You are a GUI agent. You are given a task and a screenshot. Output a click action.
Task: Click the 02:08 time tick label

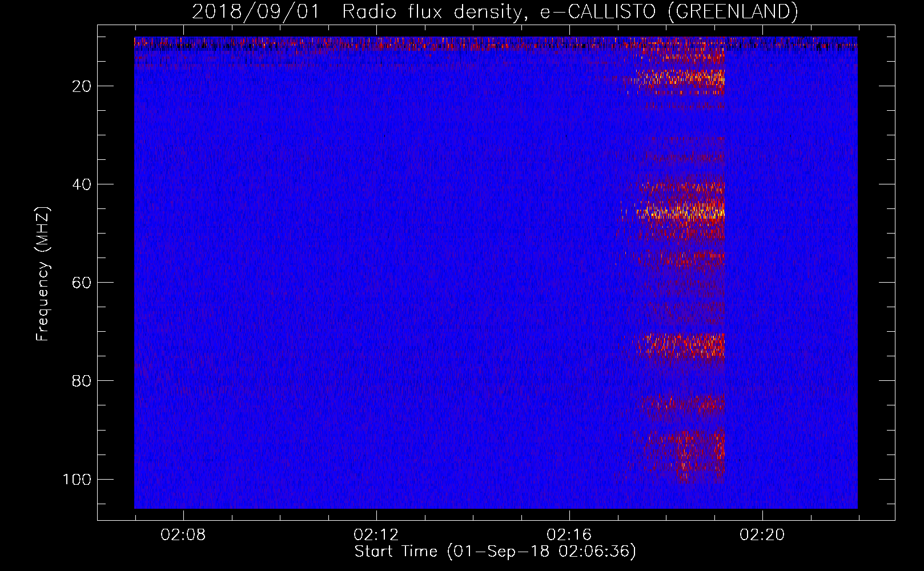183,535
